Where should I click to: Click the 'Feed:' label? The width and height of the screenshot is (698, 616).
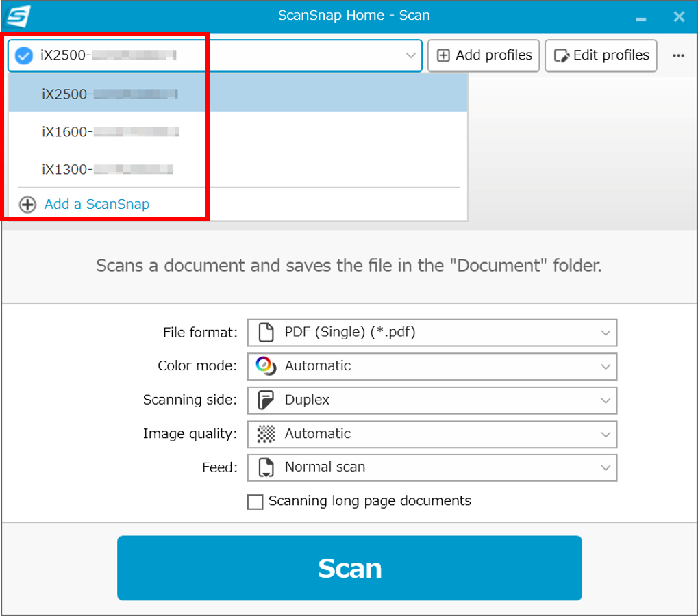(x=220, y=467)
